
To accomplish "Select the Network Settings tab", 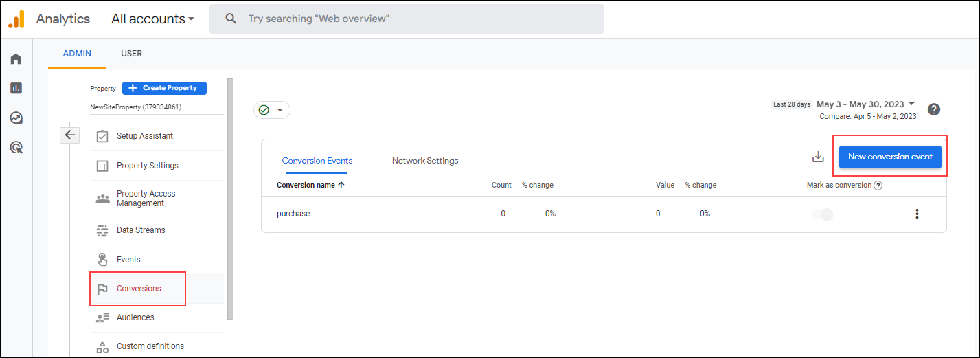I will tap(425, 161).
